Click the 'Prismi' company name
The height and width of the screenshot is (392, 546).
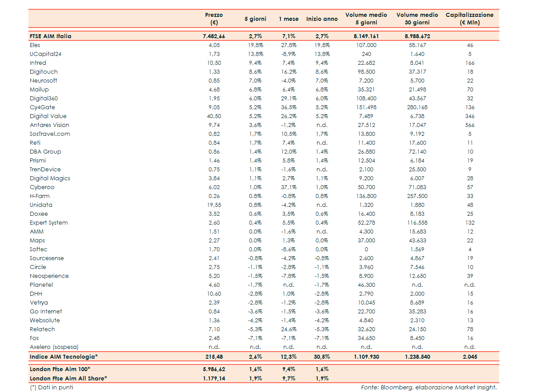[x=38, y=161]
